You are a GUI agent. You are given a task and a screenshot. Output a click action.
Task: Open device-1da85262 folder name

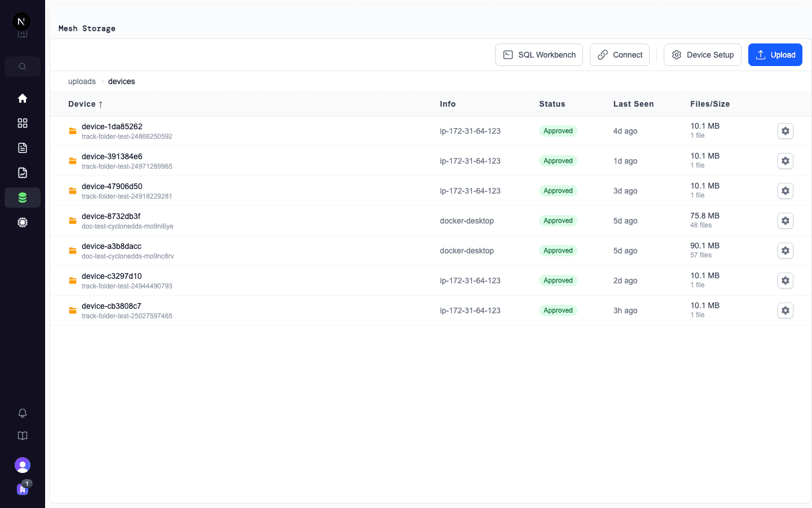pyautogui.click(x=112, y=126)
